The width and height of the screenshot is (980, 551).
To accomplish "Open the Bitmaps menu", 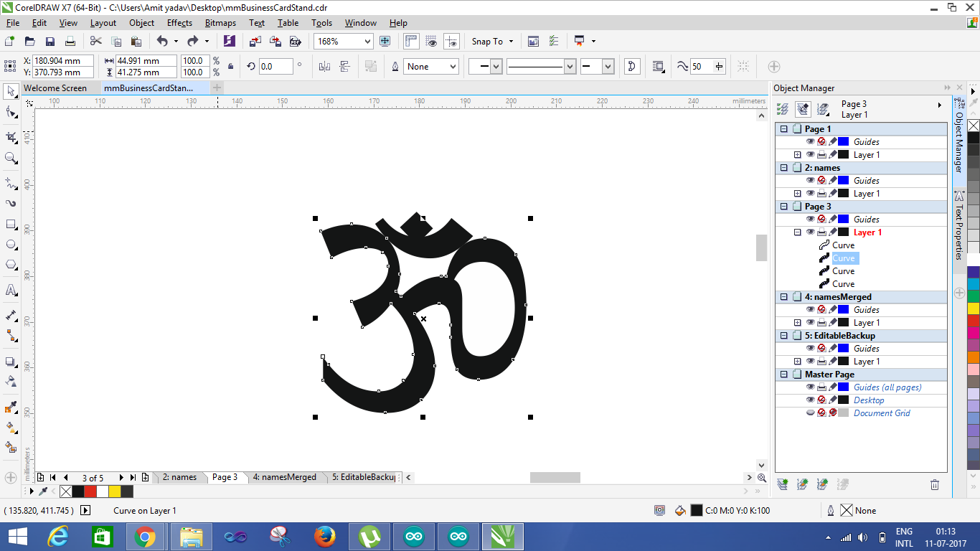I will pyautogui.click(x=220, y=23).
